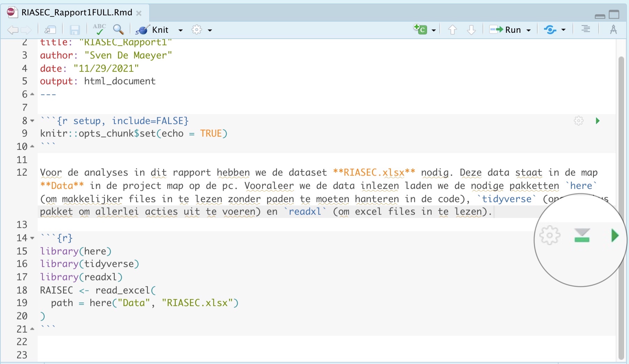629x364 pixels.
Task: Collapse the setup chunk at line 8
Action: 32,121
